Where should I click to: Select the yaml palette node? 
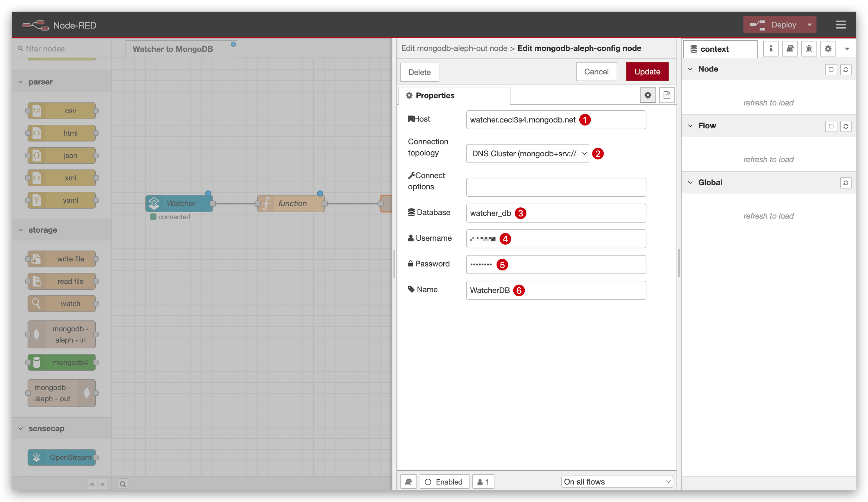[x=62, y=200]
